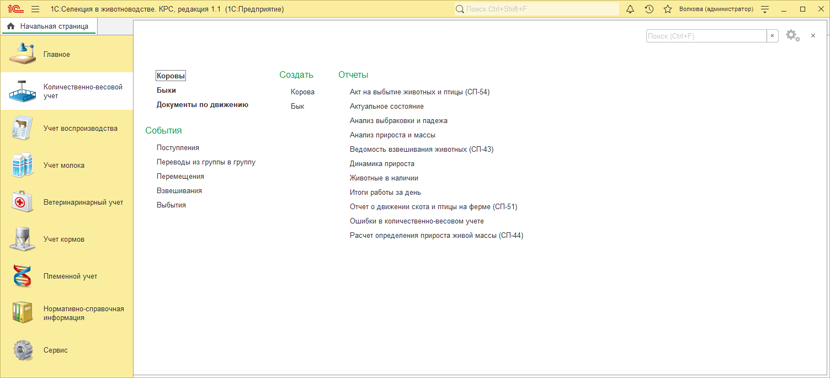Open favorites star icon
This screenshot has height=378, width=830.
(x=667, y=9)
